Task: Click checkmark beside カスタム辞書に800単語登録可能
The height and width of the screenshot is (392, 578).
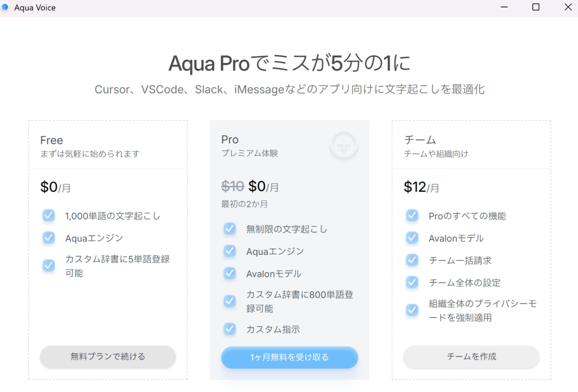Action: (230, 301)
